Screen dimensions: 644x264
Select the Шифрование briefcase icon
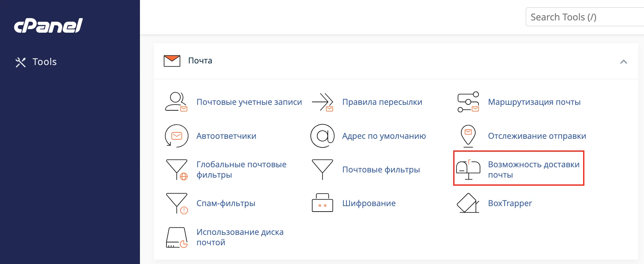322,203
